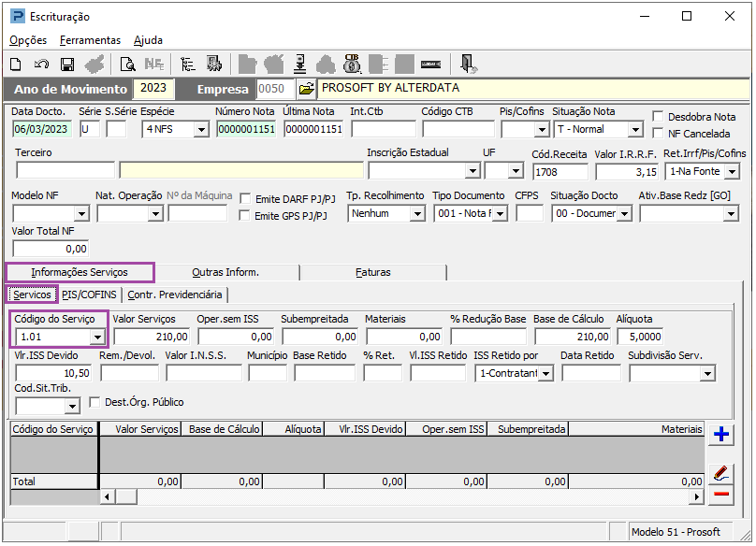
Task: Click the icon right of the tree list
Action: click(214, 64)
